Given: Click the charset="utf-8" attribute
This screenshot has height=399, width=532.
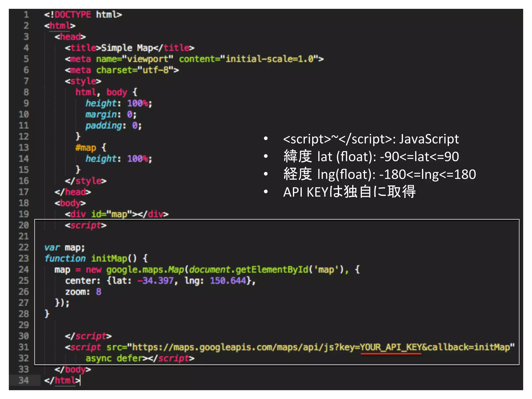Looking at the screenshot, I should coord(135,70).
